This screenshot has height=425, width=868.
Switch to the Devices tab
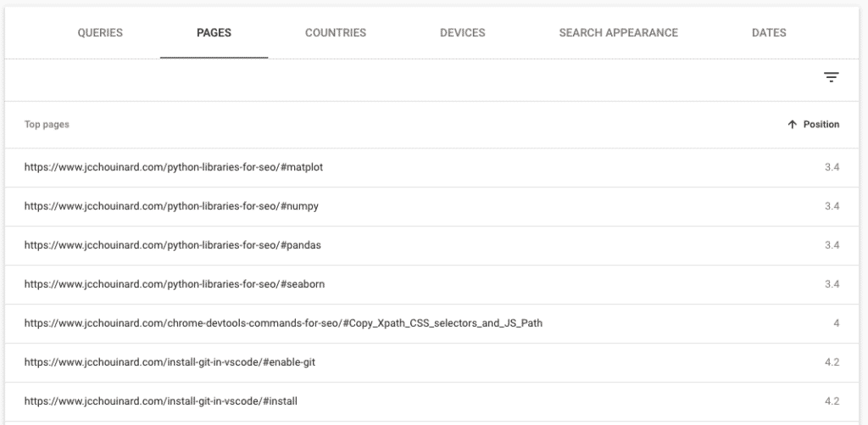coord(462,33)
